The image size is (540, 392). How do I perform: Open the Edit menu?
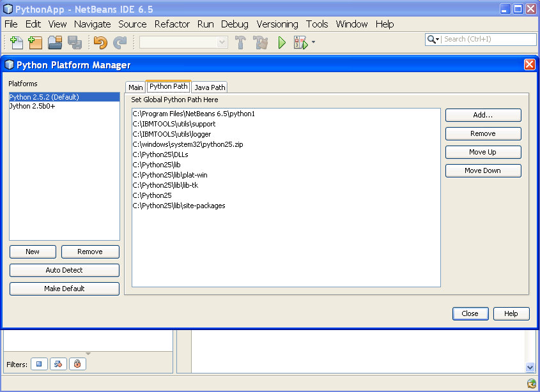[33, 24]
